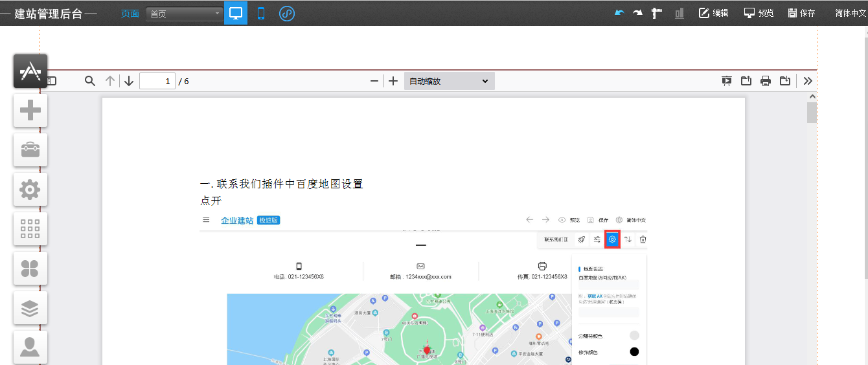Switch to desktop view mode

(236, 13)
